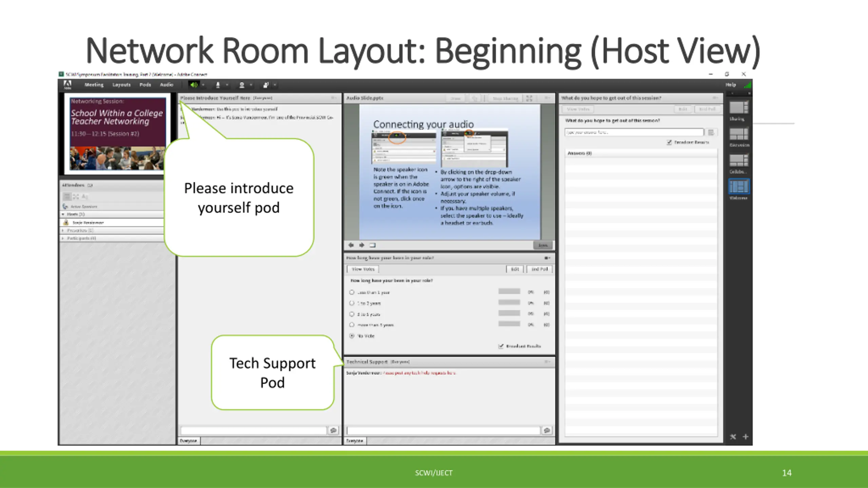Open the microphone options dropdown arrow

click(x=227, y=85)
